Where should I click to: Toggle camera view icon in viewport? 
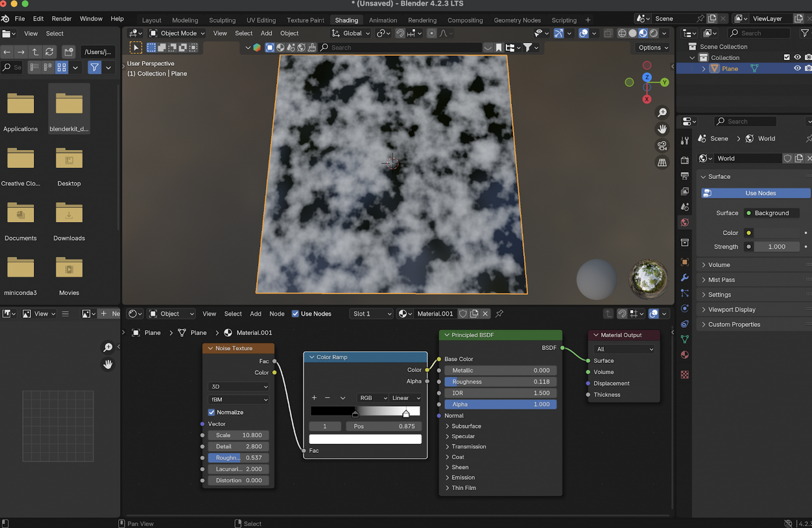[662, 146]
